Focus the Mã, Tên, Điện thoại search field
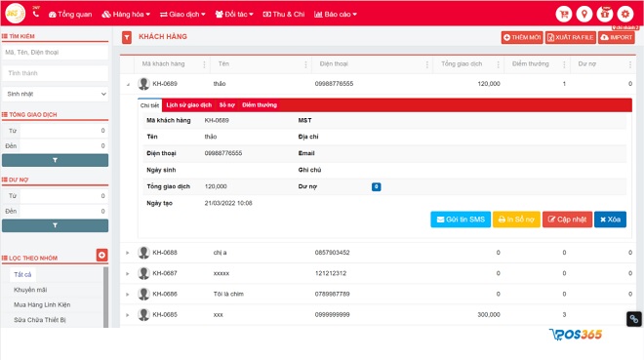644x360 pixels. (55, 52)
